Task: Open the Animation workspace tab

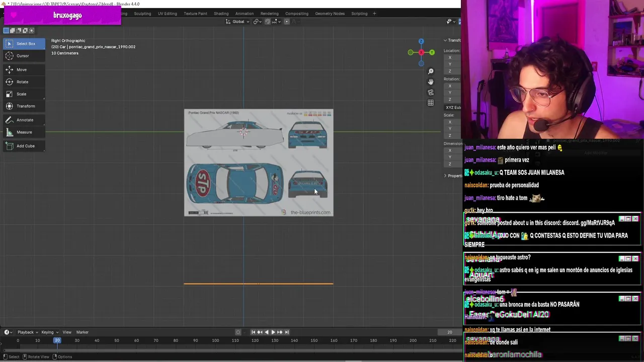Action: tap(245, 14)
